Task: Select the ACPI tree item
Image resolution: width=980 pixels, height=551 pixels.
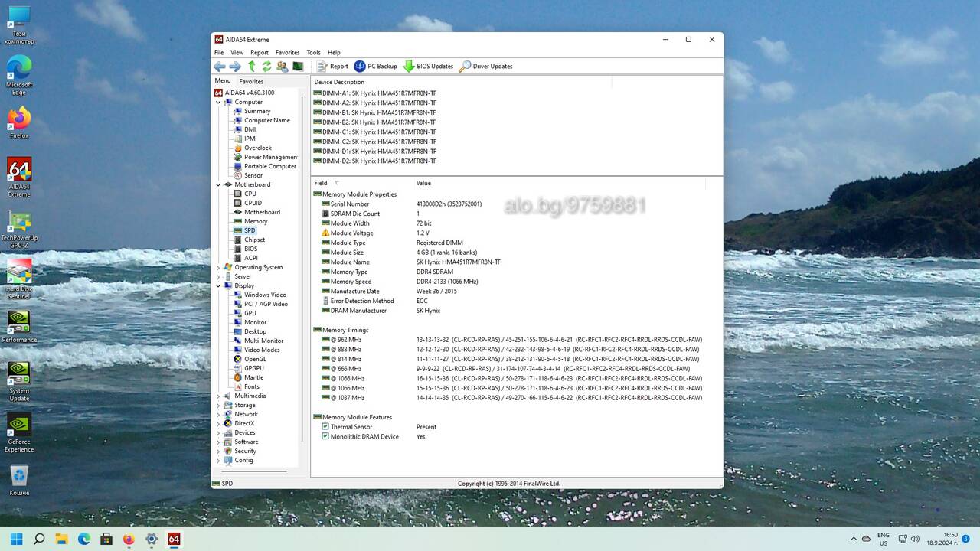Action: tap(250, 258)
